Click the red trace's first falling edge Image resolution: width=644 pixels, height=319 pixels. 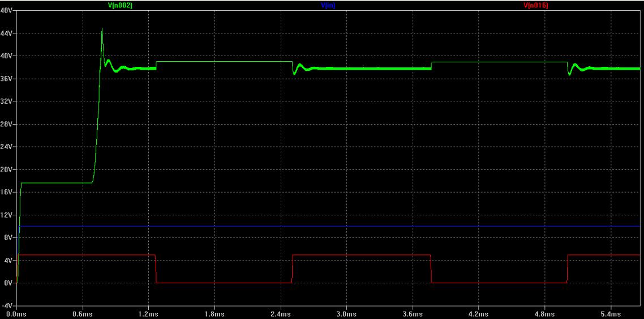tap(156, 269)
